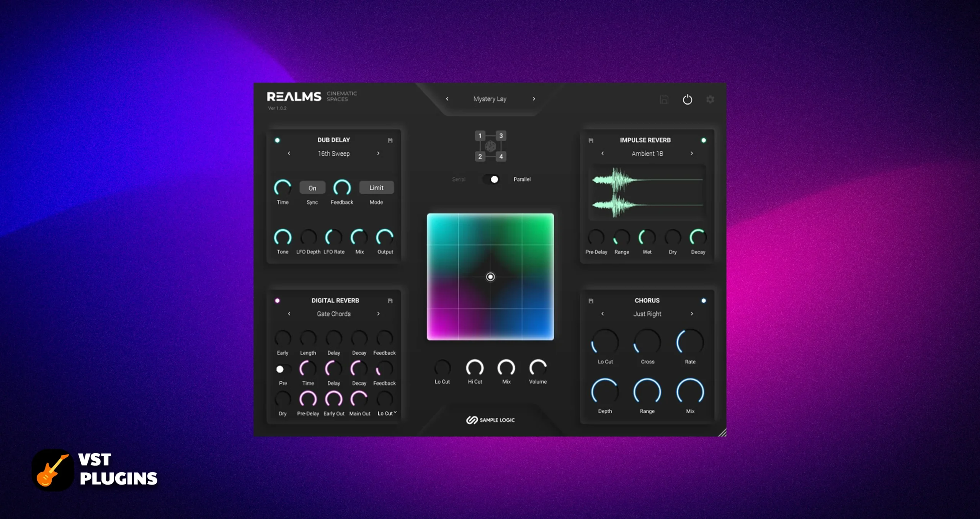Next Dub Delay preset arrow
This screenshot has height=519, width=980.
coord(378,153)
